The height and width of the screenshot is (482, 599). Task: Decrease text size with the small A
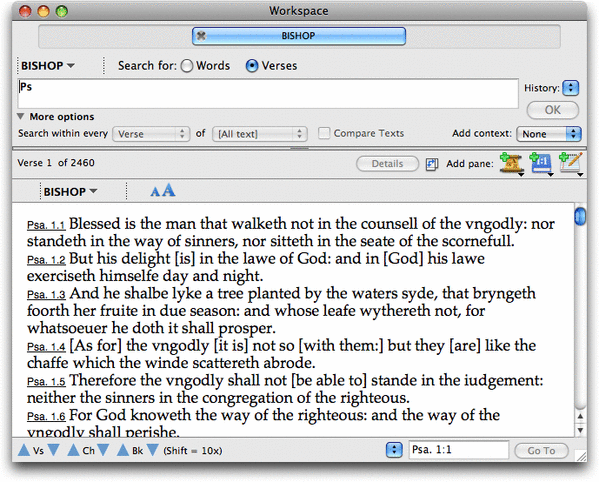point(155,191)
